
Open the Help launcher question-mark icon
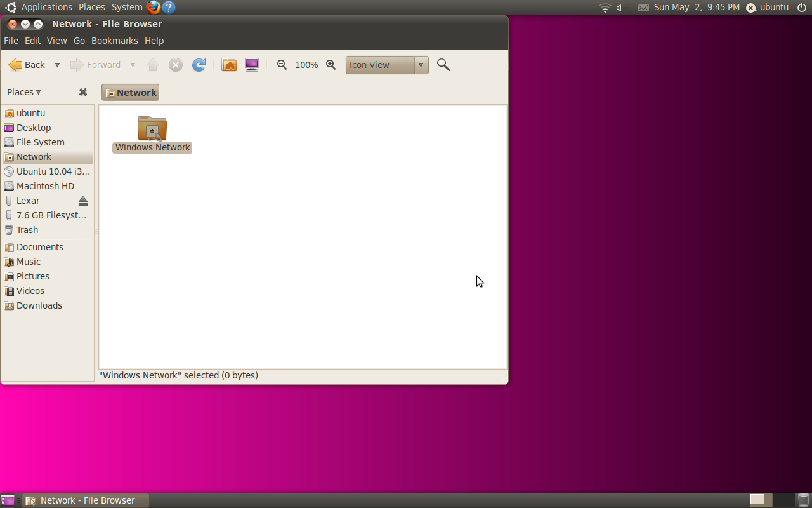pos(169,8)
